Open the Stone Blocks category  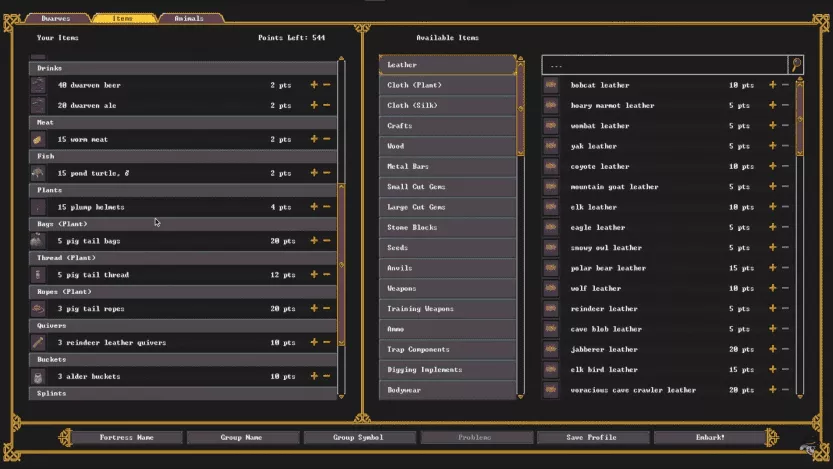point(447,227)
